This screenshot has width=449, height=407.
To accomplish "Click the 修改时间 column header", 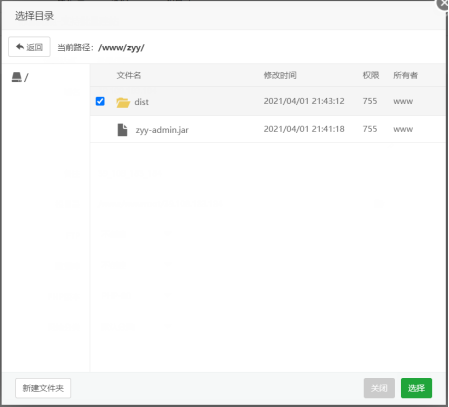I will point(280,75).
